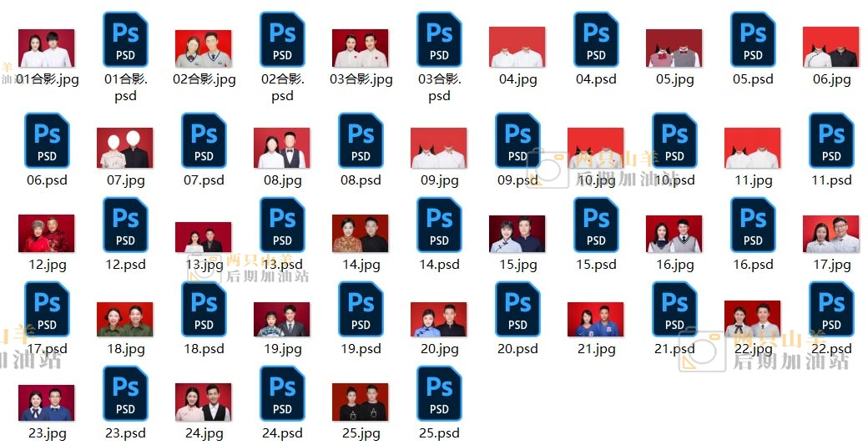
Task: Click the 24.jpg couple photo thumbnail
Action: pyautogui.click(x=204, y=402)
